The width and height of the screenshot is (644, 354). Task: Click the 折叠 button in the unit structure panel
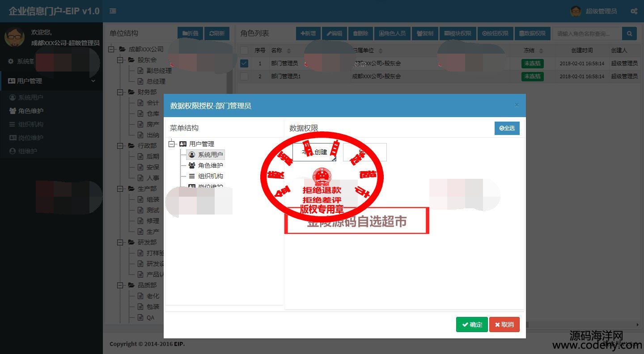190,34
